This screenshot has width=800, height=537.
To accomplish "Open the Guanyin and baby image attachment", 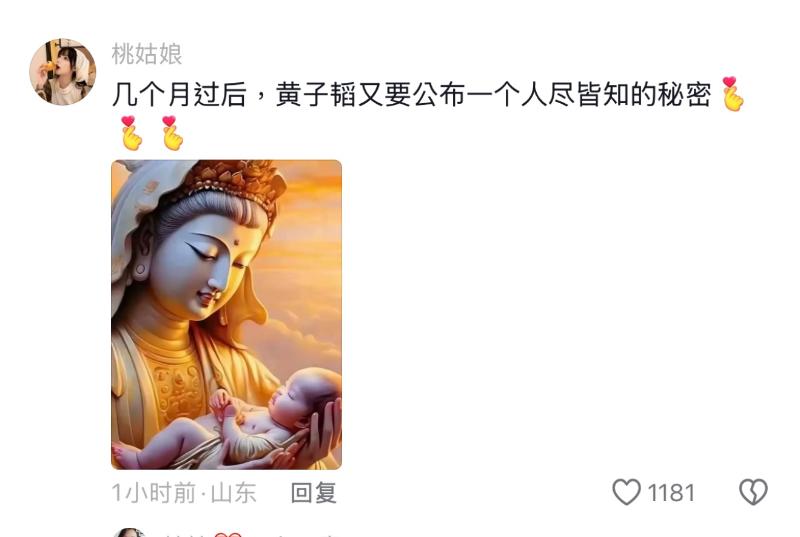I will click(227, 315).
